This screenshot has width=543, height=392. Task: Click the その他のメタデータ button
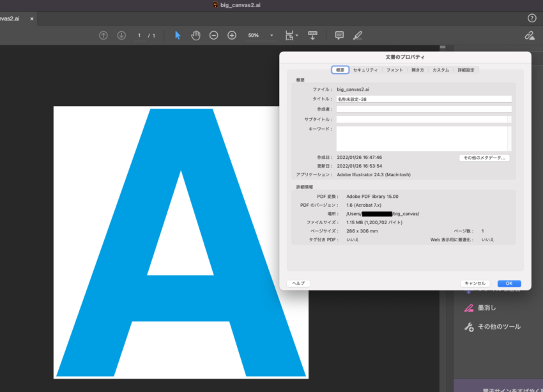484,158
